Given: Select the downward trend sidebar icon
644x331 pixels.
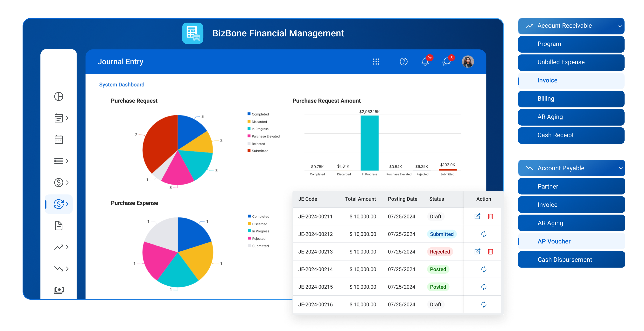Looking at the screenshot, I should pos(59,269).
